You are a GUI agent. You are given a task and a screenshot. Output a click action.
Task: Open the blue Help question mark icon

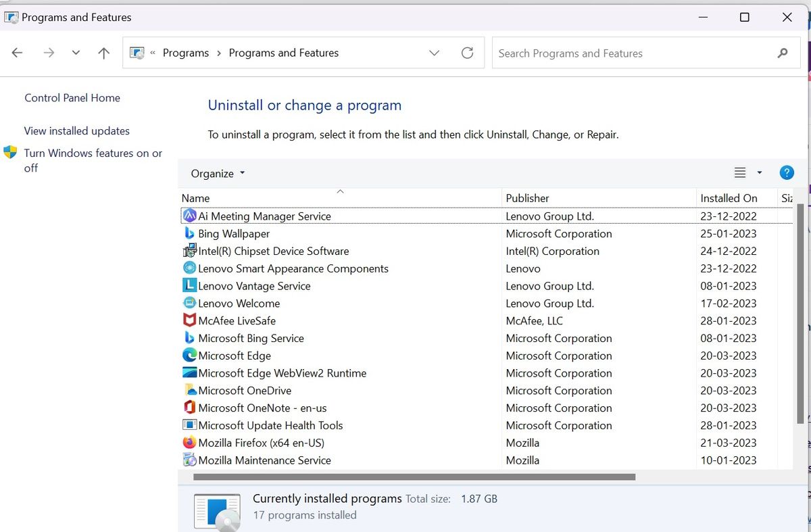(787, 173)
